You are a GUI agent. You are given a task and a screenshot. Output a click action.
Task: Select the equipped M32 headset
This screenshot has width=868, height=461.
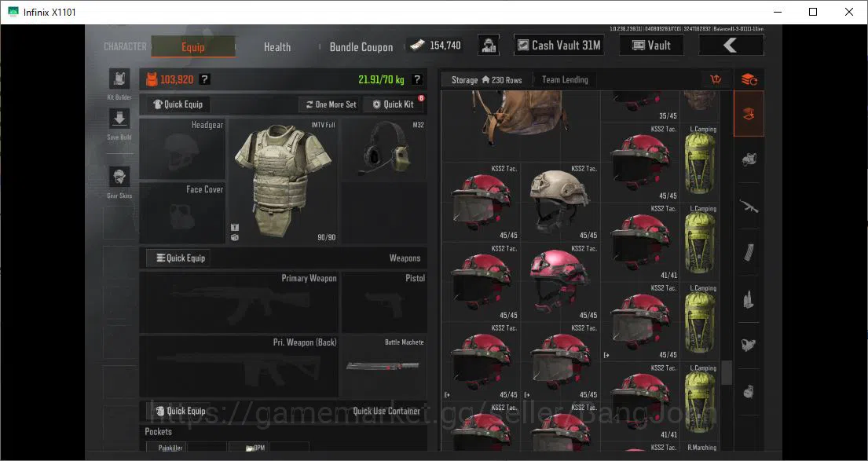coord(384,149)
